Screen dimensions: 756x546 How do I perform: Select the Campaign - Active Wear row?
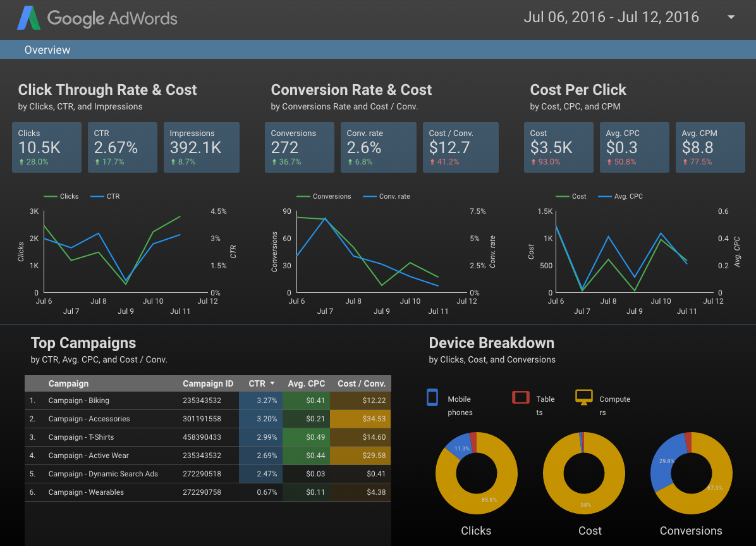pos(208,456)
